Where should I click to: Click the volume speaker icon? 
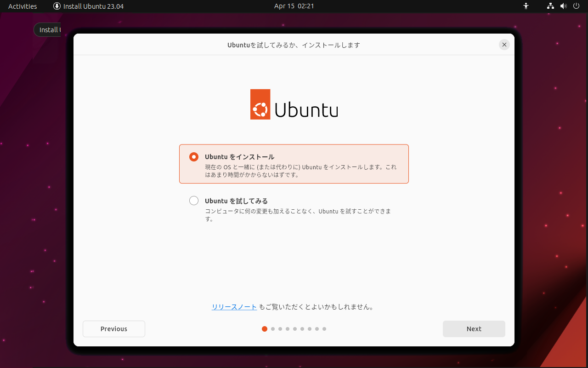(x=564, y=6)
